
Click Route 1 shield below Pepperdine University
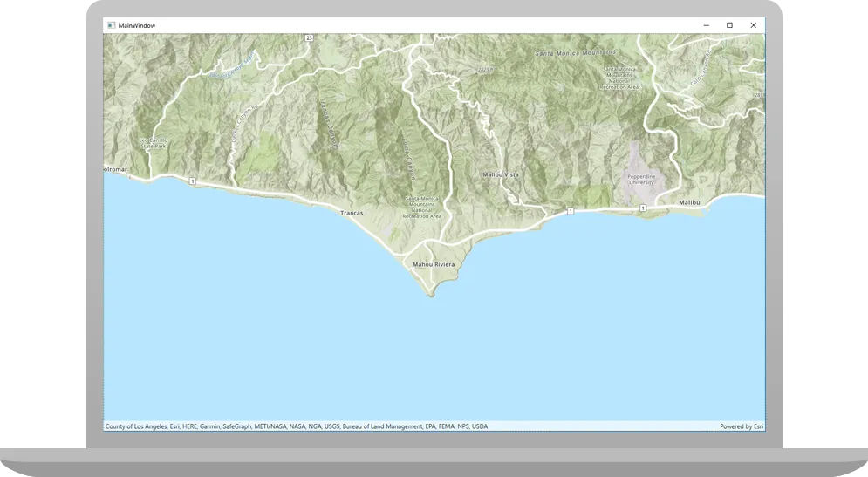pos(643,208)
